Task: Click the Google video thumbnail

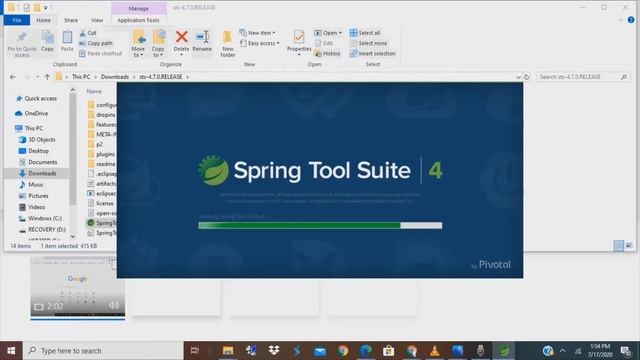Action: (78, 287)
